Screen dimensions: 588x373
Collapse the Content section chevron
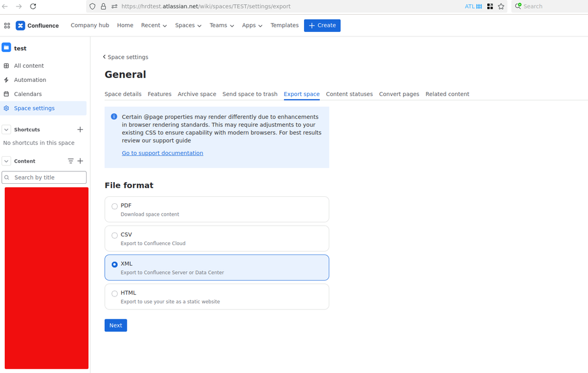point(6,161)
